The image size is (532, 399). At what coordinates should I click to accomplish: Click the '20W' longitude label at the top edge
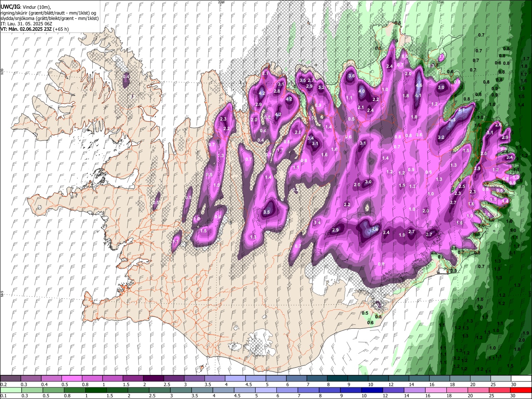coord(221,2)
